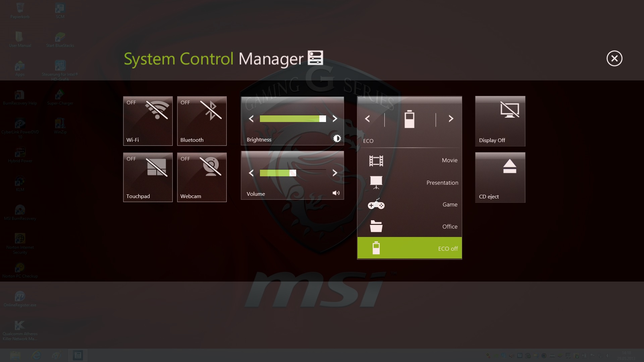The height and width of the screenshot is (362, 644).
Task: Toggle the Wi-Fi tile on
Action: pyautogui.click(x=148, y=121)
